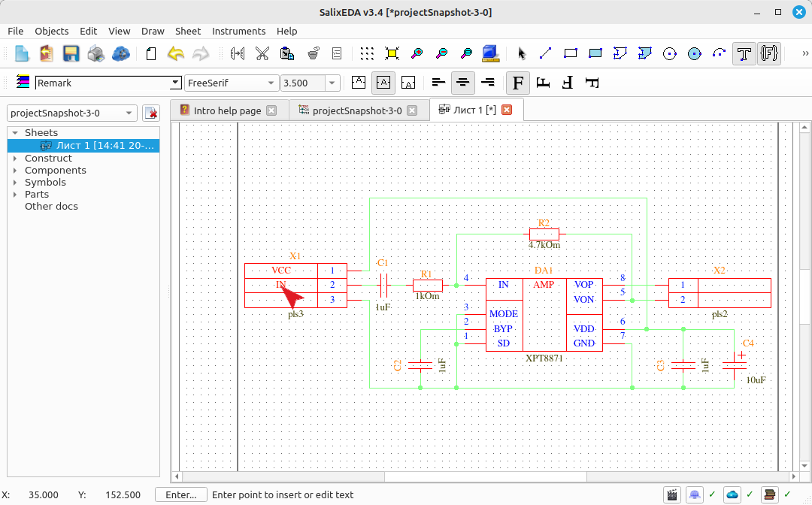Click the Enter... button in status bar
The width and height of the screenshot is (812, 505).
pos(180,494)
